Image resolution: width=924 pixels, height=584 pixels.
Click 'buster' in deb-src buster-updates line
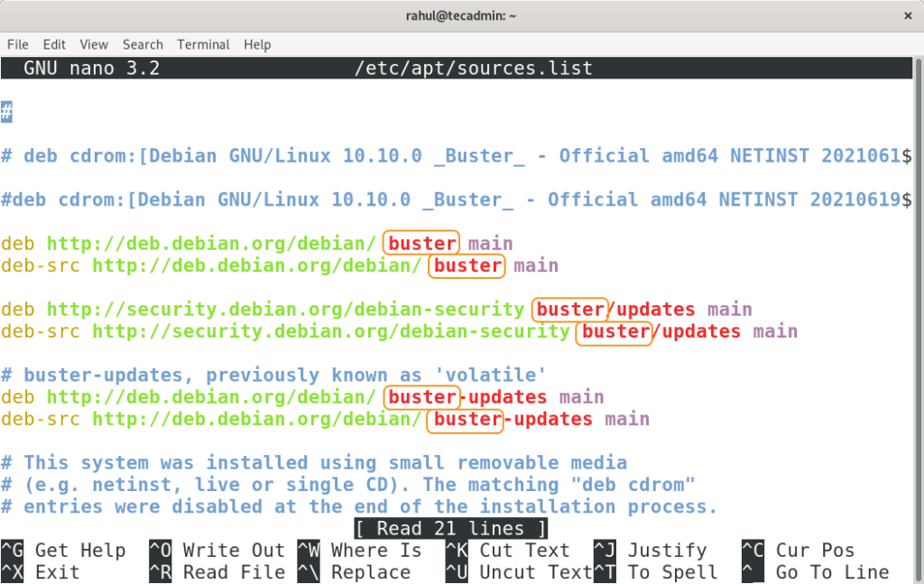tap(467, 419)
